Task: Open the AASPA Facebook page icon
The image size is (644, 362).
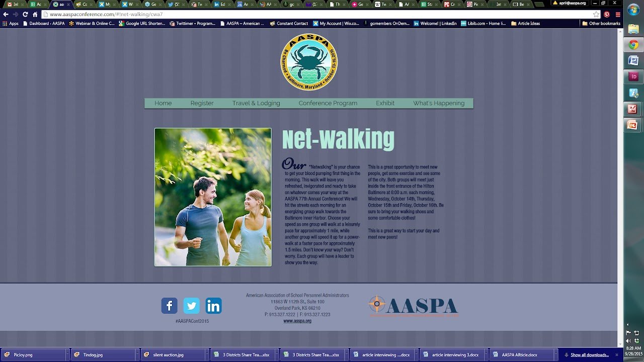Action: (169, 305)
